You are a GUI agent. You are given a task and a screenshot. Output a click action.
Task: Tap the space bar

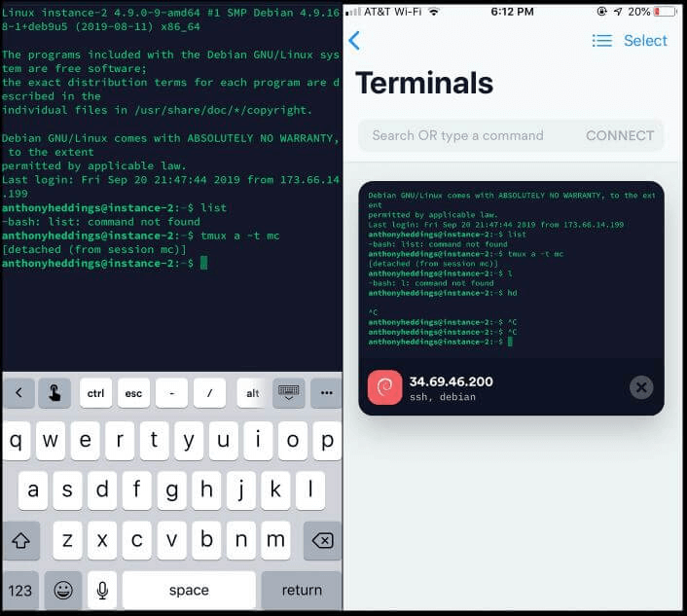coord(189,591)
